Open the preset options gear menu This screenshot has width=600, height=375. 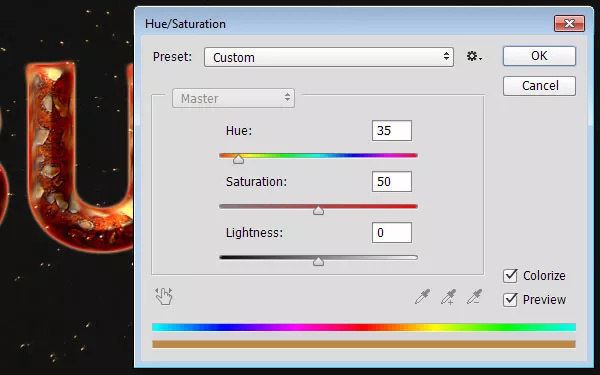coord(474,57)
